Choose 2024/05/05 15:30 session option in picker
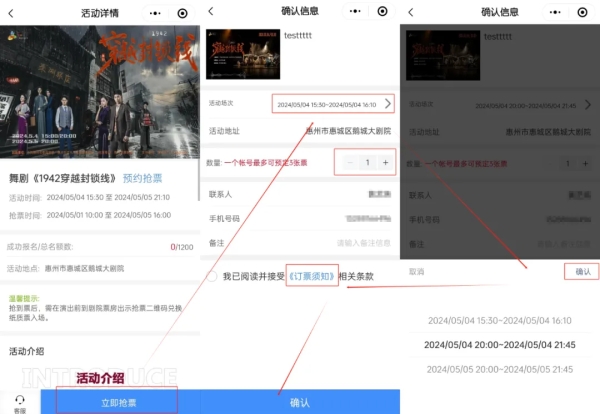600x414 pixels. [498, 368]
